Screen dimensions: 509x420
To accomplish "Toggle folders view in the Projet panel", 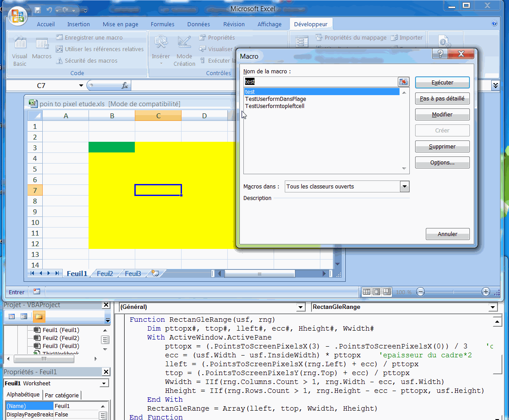I will [x=39, y=316].
